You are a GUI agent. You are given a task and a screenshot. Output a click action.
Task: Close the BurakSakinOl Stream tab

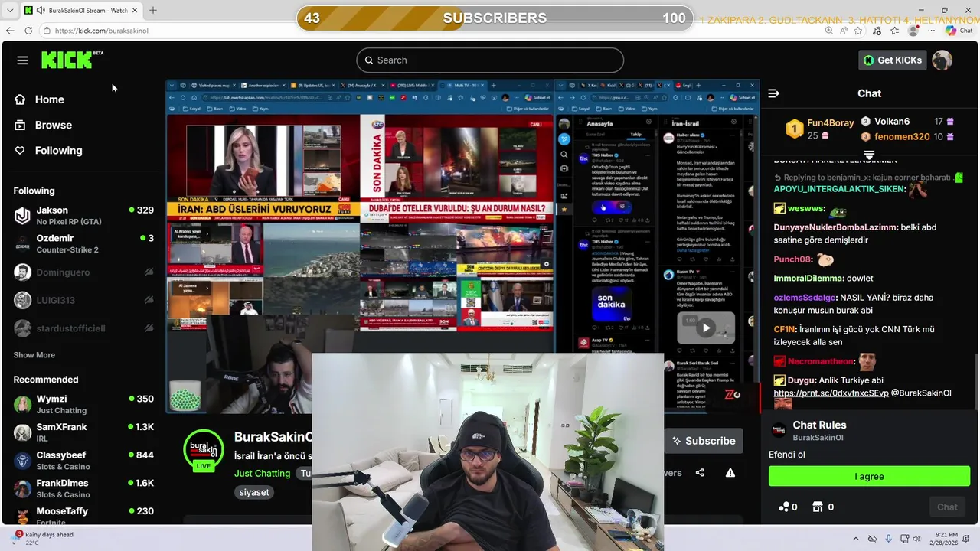136,10
